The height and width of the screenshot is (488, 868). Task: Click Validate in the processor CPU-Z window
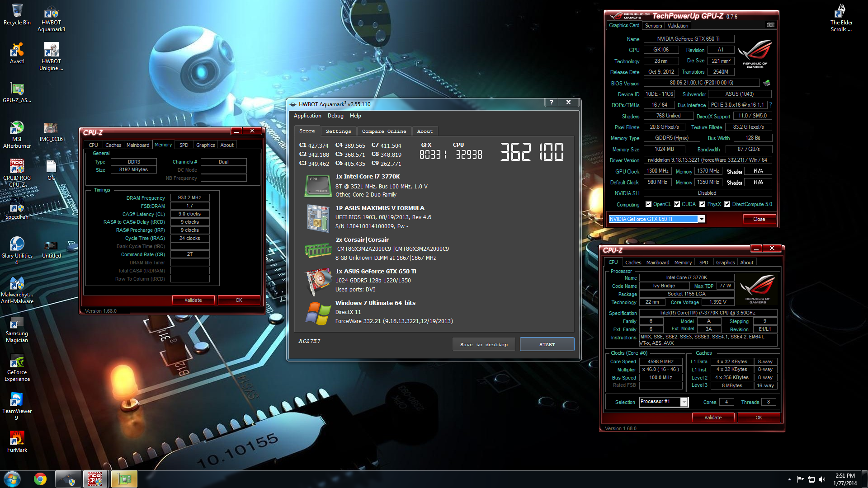point(713,418)
